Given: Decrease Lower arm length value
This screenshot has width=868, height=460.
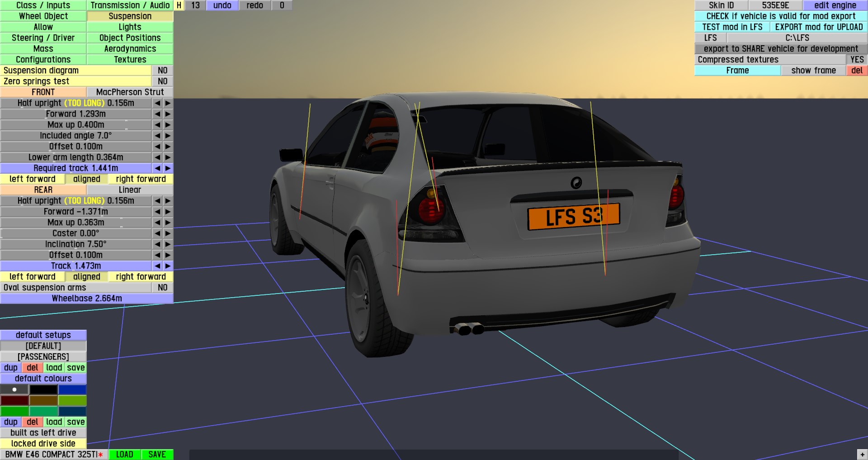Looking at the screenshot, I should click(x=157, y=157).
